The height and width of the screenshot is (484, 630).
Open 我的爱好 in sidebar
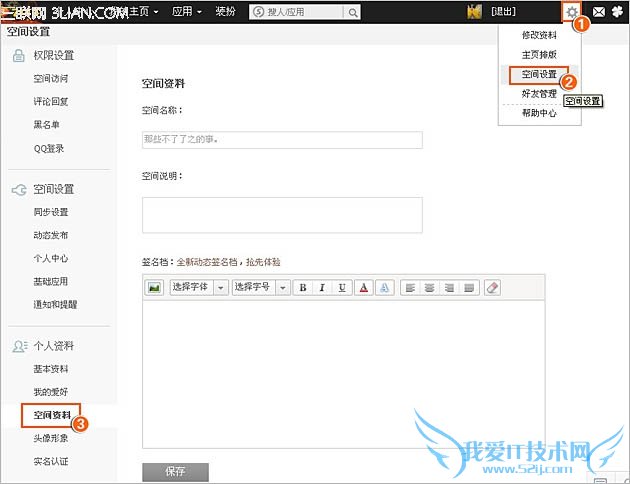click(51, 392)
